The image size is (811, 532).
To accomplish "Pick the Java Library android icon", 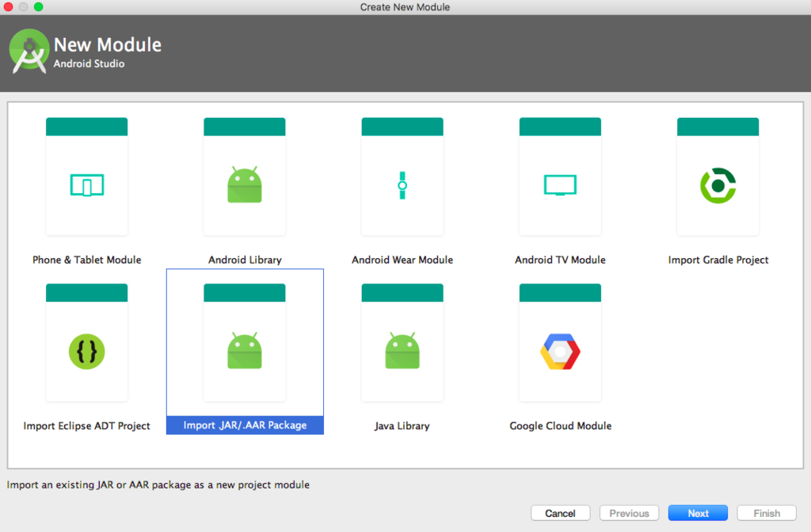I will click(402, 351).
